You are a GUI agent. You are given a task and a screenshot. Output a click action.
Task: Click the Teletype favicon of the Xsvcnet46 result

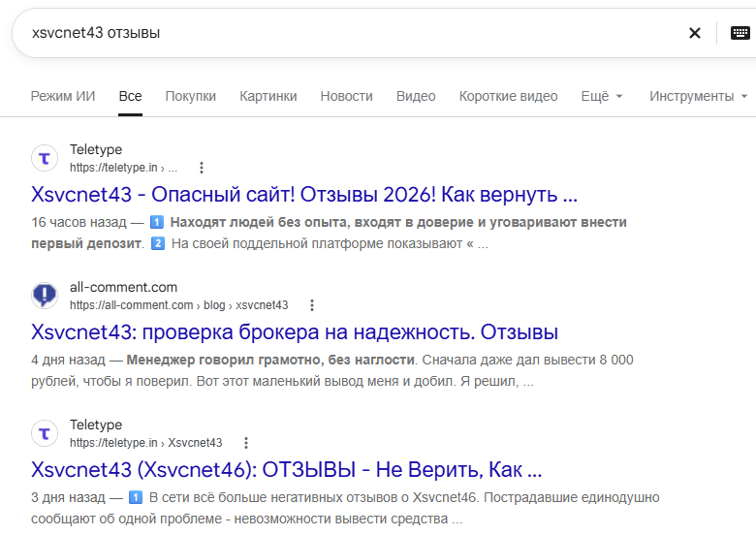coord(45,433)
